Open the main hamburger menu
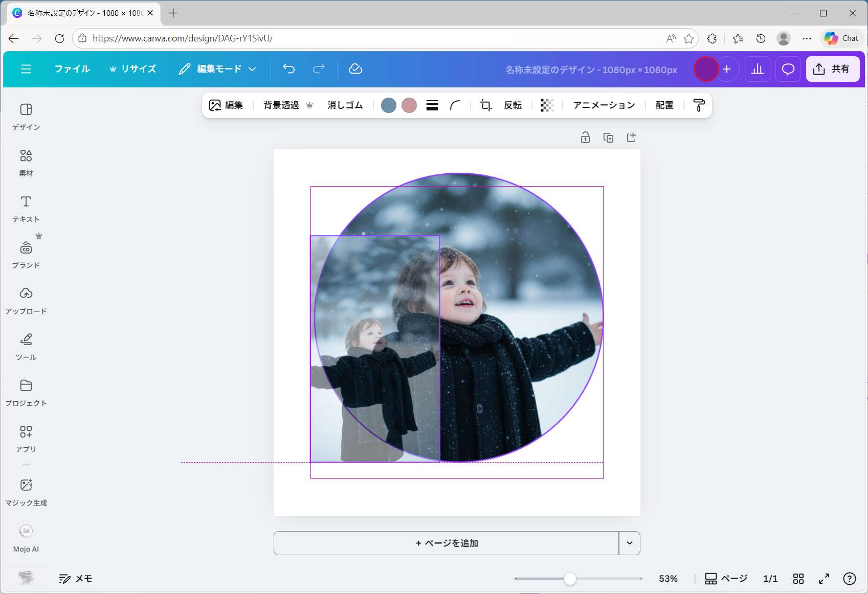The image size is (868, 594). click(x=26, y=69)
